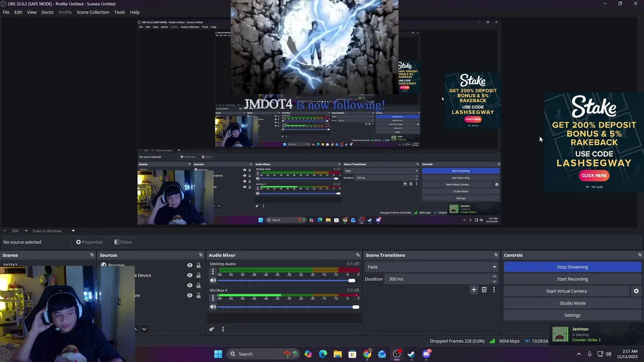The height and width of the screenshot is (362, 644).
Task: Hide the source ending in 'e Device'
Action: pyautogui.click(x=190, y=275)
